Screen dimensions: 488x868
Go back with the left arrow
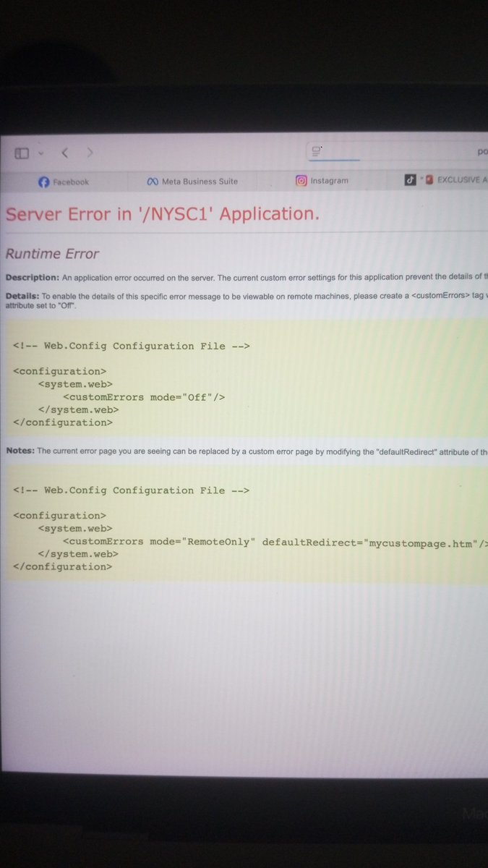click(65, 153)
